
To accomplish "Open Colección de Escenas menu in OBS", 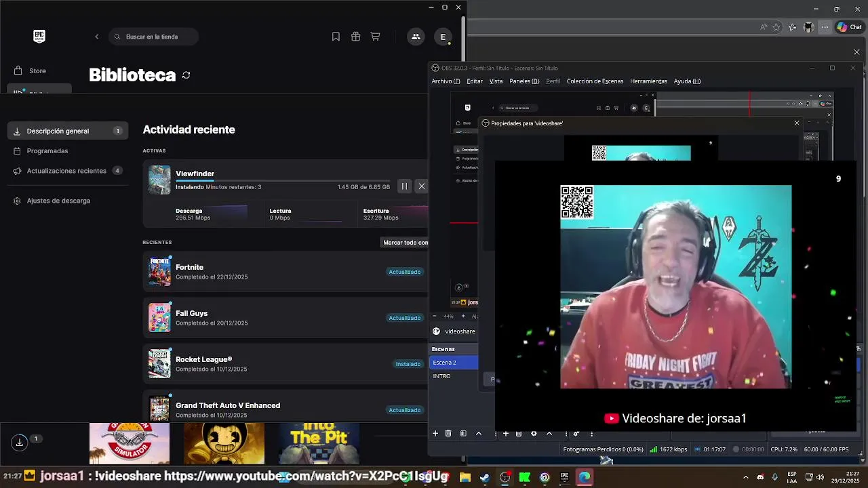I will [x=595, y=81].
